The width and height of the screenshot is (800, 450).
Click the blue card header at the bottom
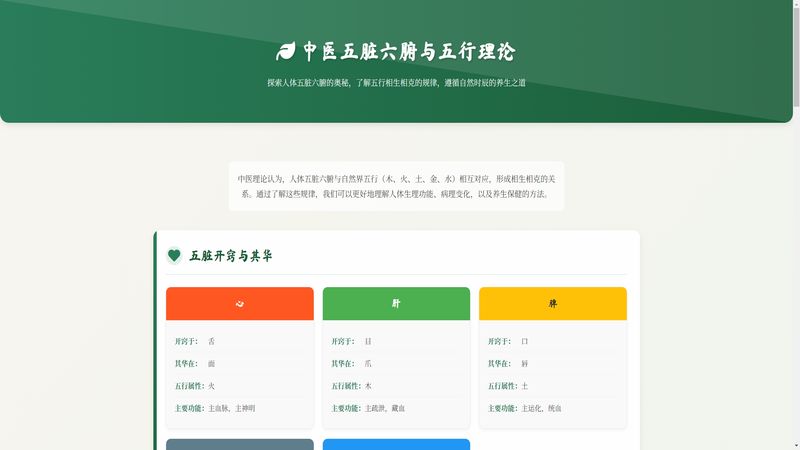pyautogui.click(x=396, y=444)
